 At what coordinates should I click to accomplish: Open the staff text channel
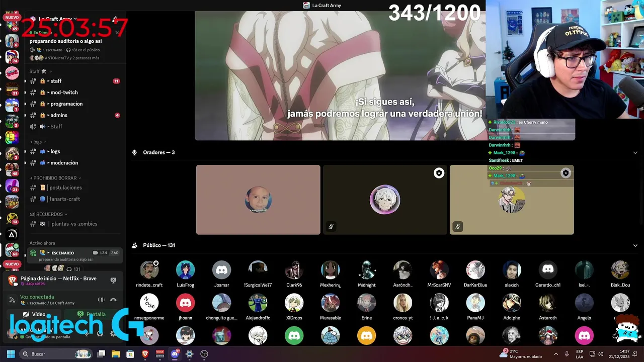[74, 81]
